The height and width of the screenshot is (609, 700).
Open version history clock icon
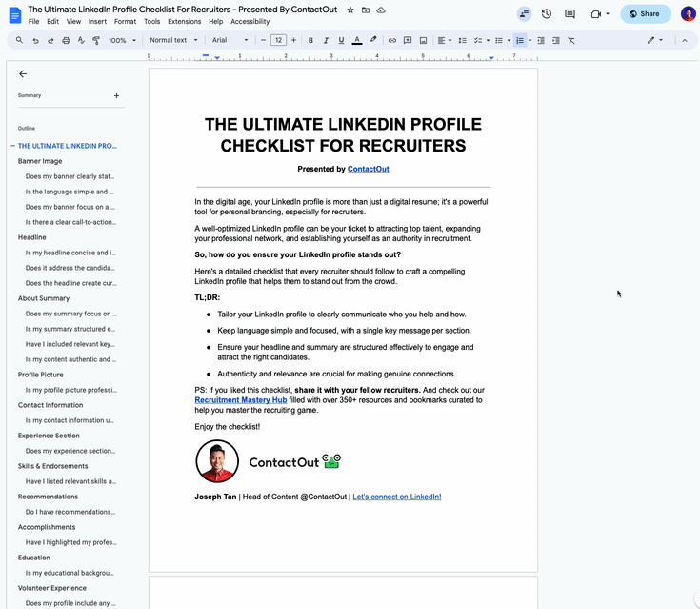pos(547,14)
